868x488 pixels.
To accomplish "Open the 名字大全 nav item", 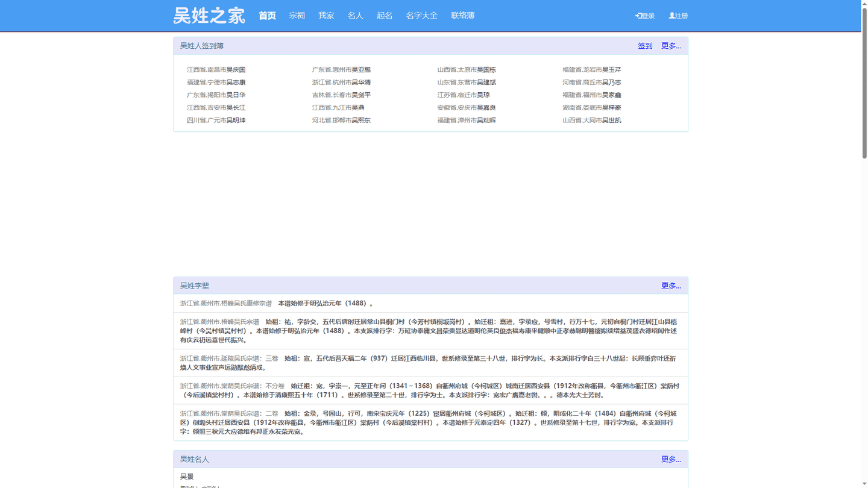I will tap(422, 16).
